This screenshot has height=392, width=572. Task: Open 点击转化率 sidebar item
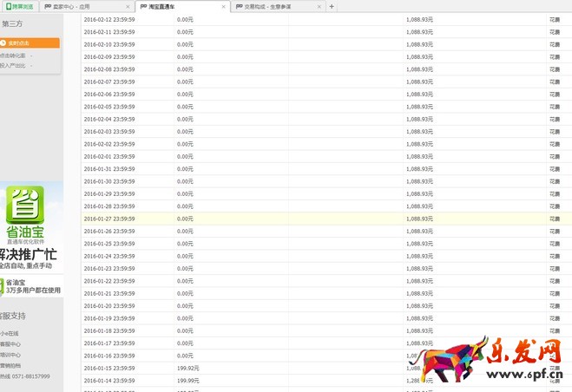pyautogui.click(x=13, y=55)
